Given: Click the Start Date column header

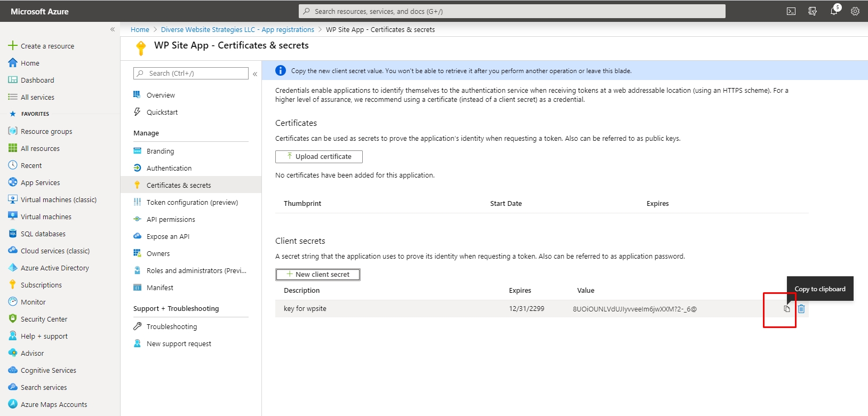Looking at the screenshot, I should click(x=506, y=203).
